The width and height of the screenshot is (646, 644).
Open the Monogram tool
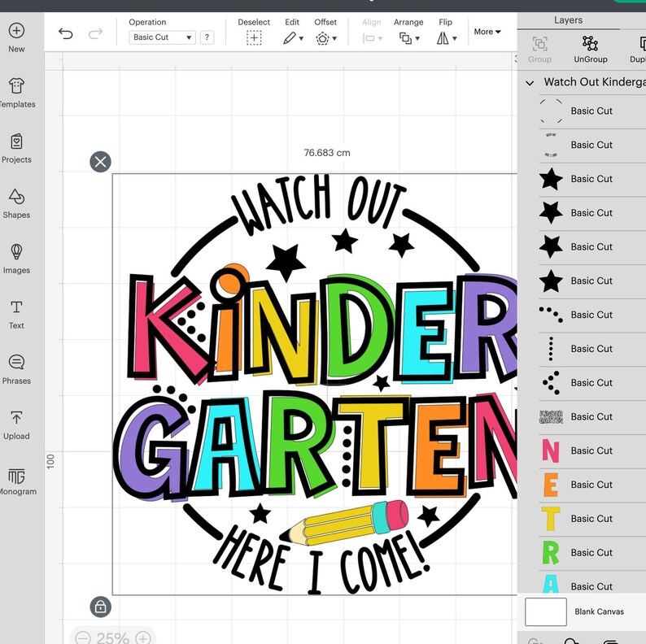pos(16,481)
